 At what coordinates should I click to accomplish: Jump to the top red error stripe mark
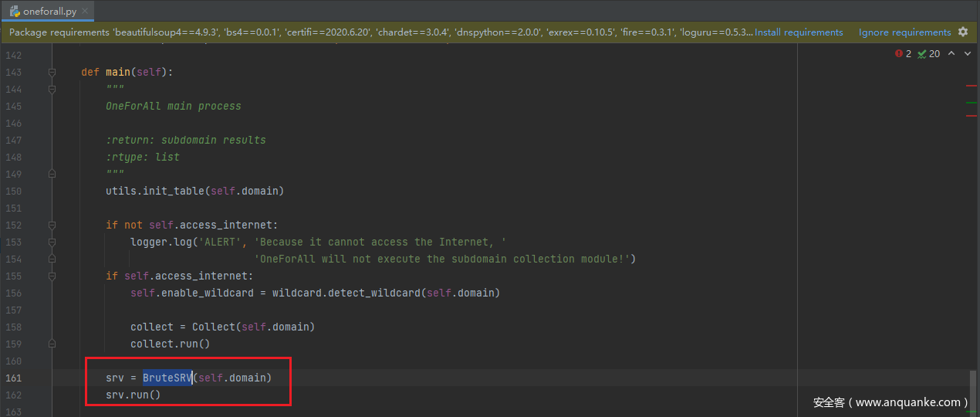[x=971, y=86]
